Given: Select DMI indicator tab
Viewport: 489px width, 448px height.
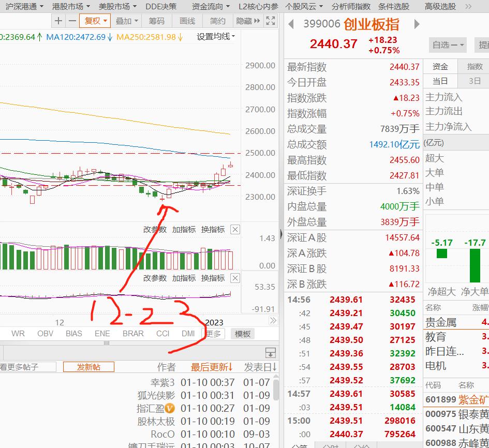Looking at the screenshot, I should [188, 334].
